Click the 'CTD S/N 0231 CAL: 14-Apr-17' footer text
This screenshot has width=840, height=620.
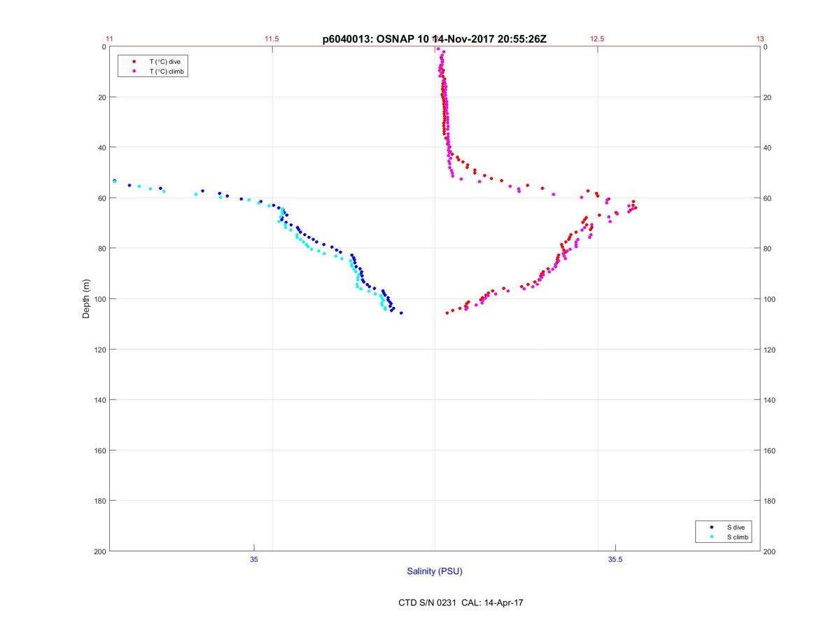pos(461,602)
